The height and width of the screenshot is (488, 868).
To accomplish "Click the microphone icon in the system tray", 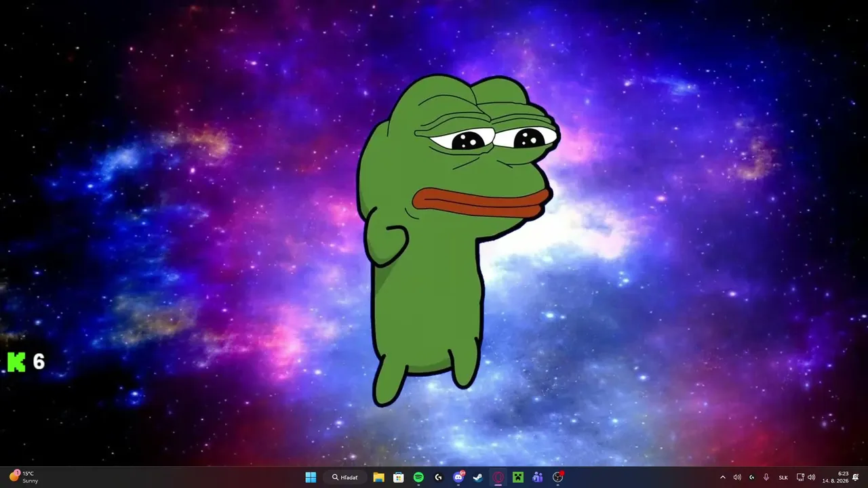I will (x=766, y=477).
